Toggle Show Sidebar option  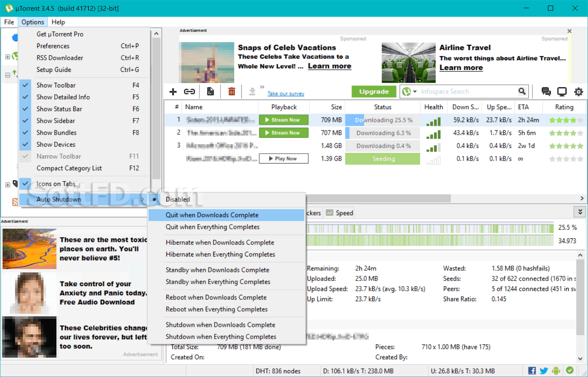[84, 121]
